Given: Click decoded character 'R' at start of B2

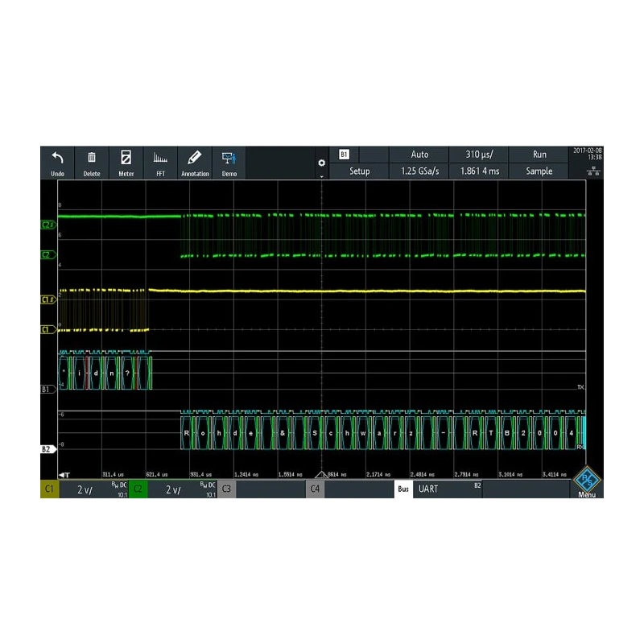Looking at the screenshot, I should [187, 433].
